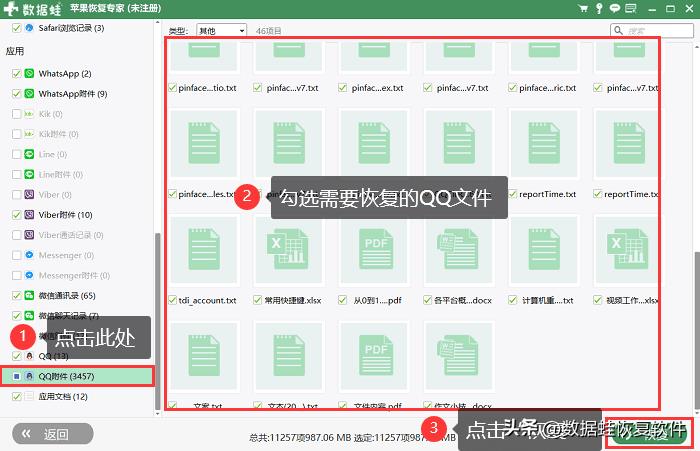Select the WhatsApp附件 (9) sidebar row
The height and width of the screenshot is (451, 700).
(78, 93)
